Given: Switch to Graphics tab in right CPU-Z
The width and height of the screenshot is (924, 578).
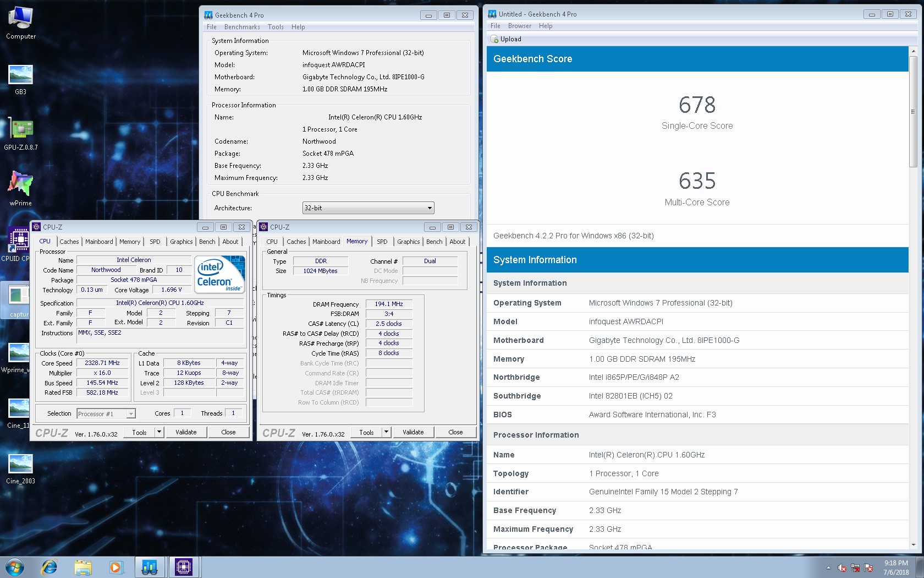Looking at the screenshot, I should [409, 242].
